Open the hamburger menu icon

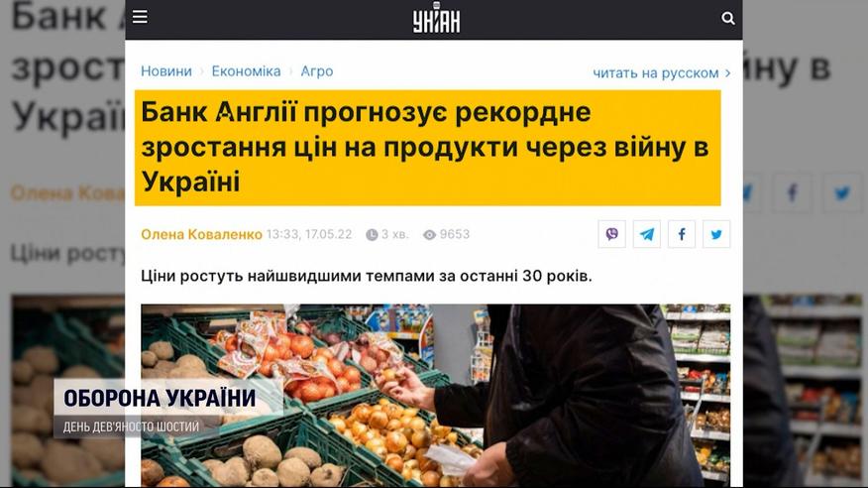(x=140, y=17)
